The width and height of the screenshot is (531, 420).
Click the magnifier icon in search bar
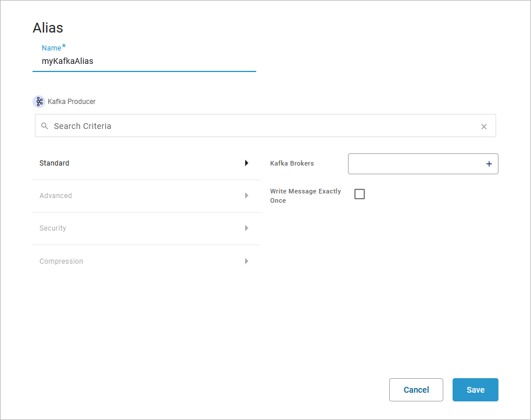(x=45, y=126)
